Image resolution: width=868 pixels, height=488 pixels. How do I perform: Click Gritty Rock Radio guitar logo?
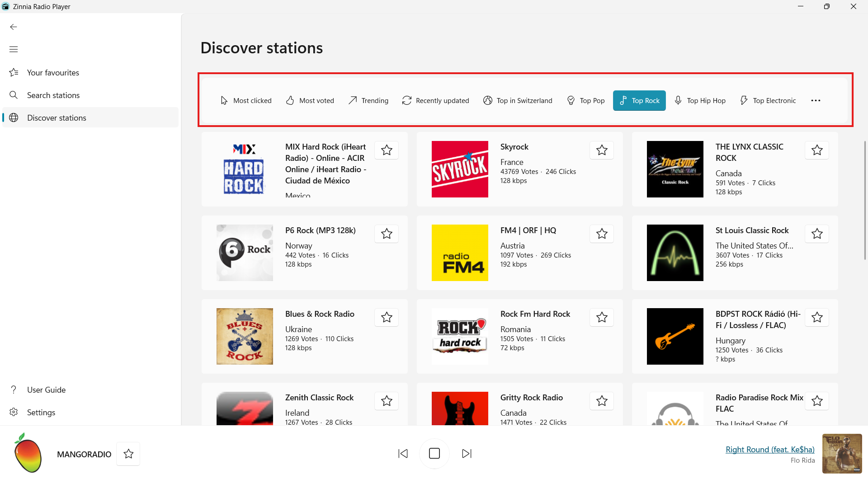coord(460,408)
